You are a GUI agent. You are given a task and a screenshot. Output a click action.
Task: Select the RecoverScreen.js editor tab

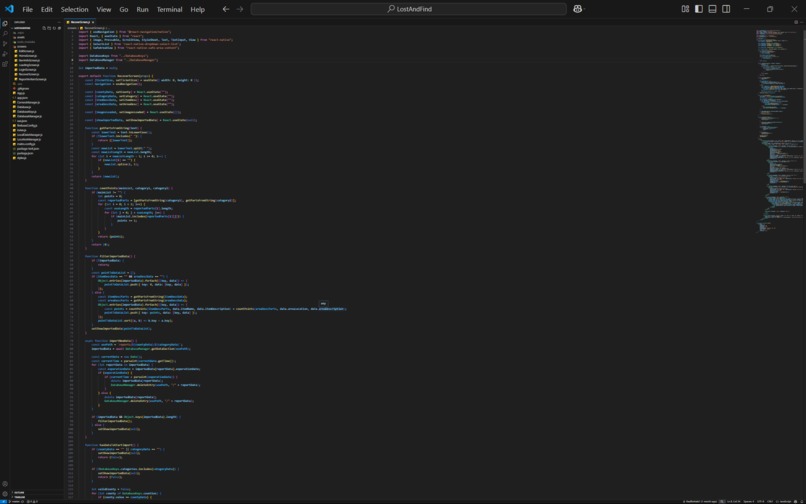click(80, 22)
